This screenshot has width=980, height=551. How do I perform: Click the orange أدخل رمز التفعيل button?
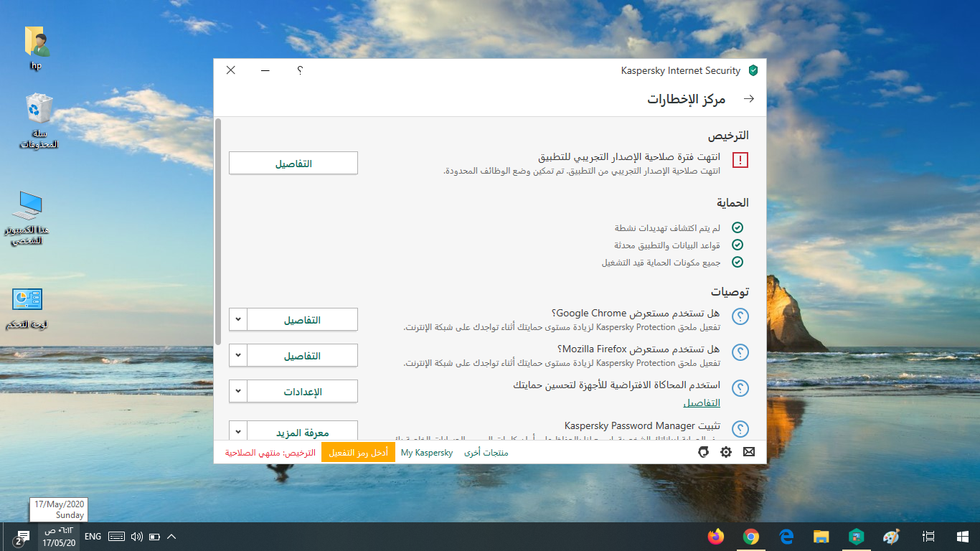pyautogui.click(x=358, y=453)
